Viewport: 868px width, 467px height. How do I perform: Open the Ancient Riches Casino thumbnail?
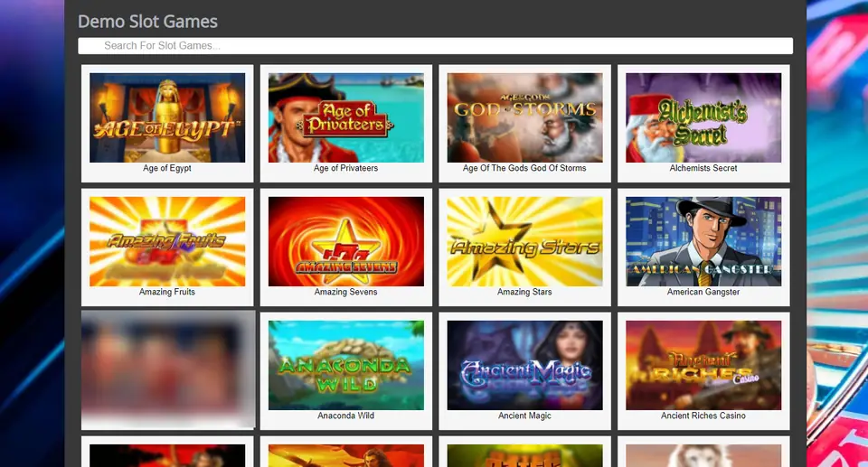point(703,366)
